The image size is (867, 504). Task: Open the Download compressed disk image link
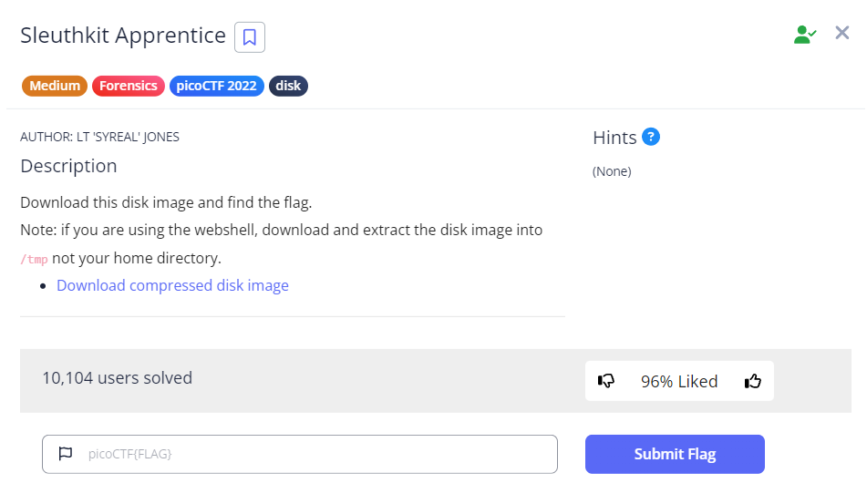(x=172, y=285)
